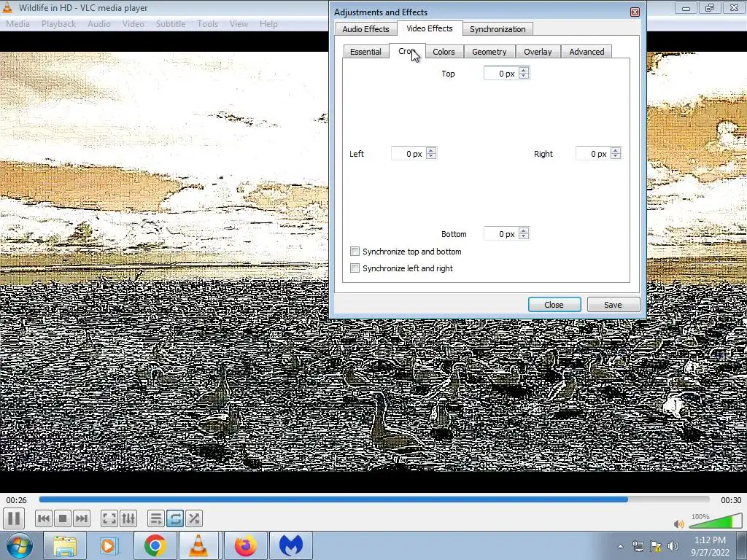Open the Playback menu
This screenshot has height=560, width=747.
click(58, 24)
